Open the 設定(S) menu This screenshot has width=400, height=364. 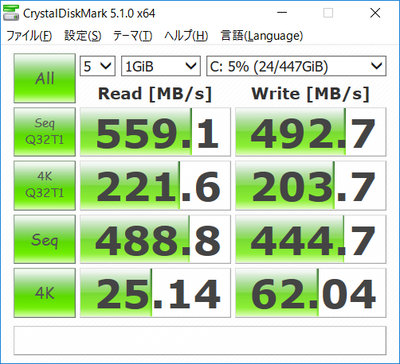coord(83,36)
